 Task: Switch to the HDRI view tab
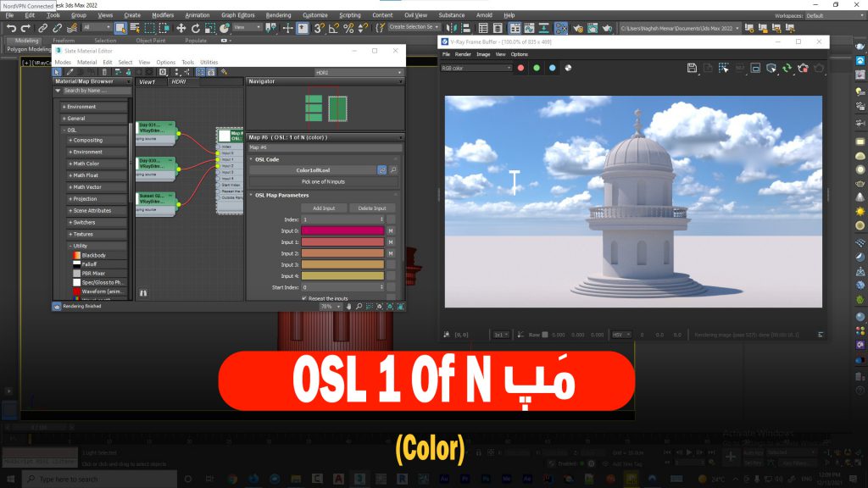[x=178, y=82]
